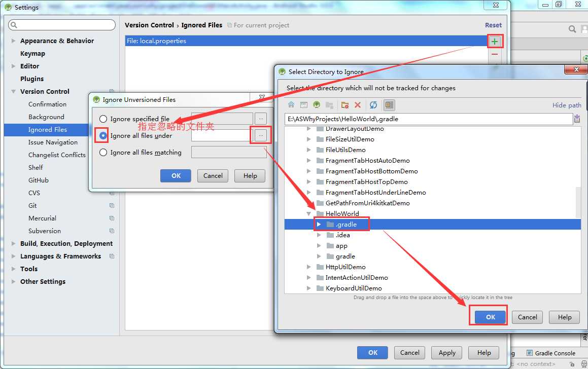
Task: Click the project-level icon beside Git setting
Action: pos(112,205)
